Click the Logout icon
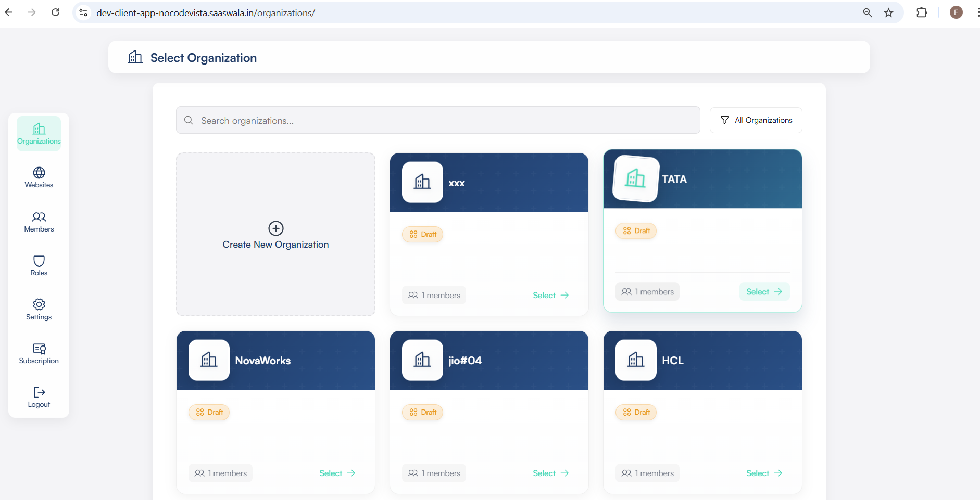Image resolution: width=980 pixels, height=500 pixels. click(39, 392)
